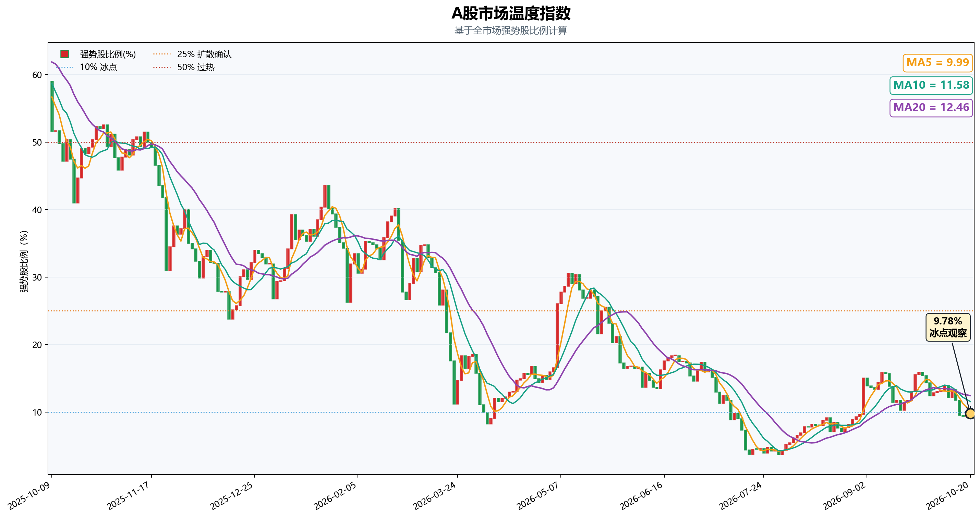The height and width of the screenshot is (518, 980).
Task: Select the 25% 扩散确认 legend entry
Action: (192, 54)
